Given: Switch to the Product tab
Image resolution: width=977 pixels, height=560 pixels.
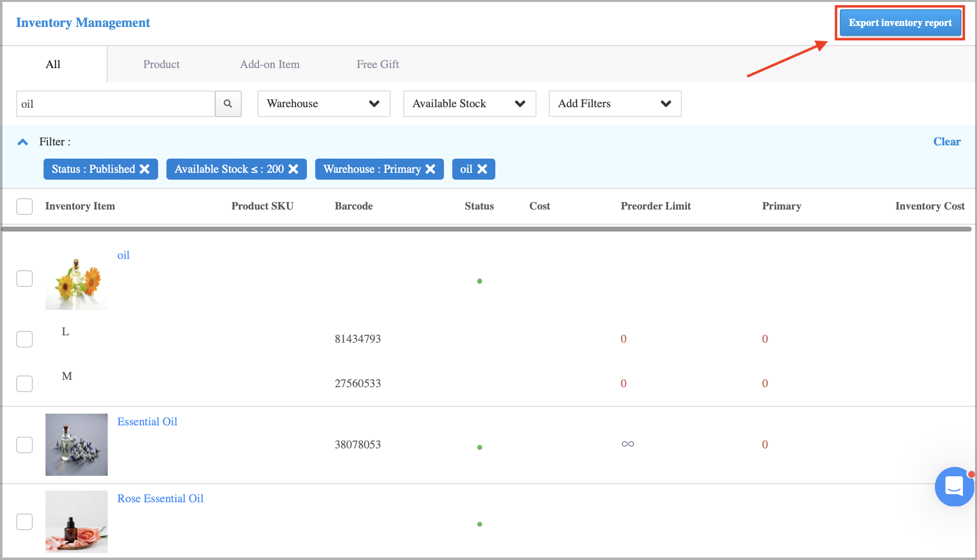Looking at the screenshot, I should pos(161,64).
